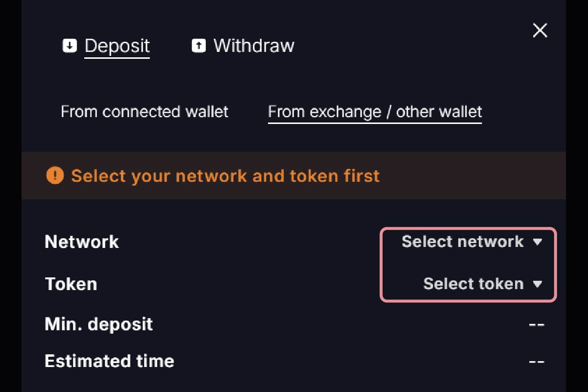Click the Min. deposit placeholder dashes
The height and width of the screenshot is (392, 588).
tap(537, 324)
